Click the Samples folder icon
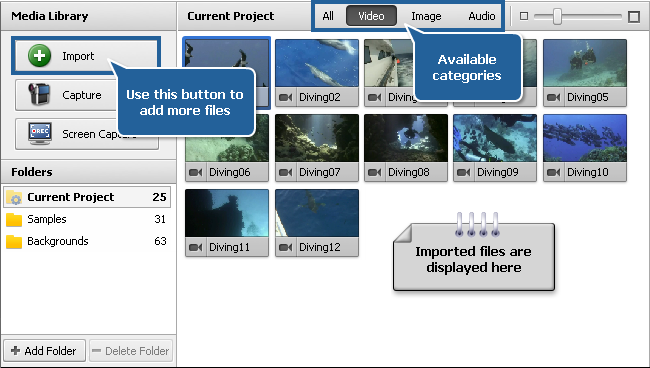 coord(14,219)
